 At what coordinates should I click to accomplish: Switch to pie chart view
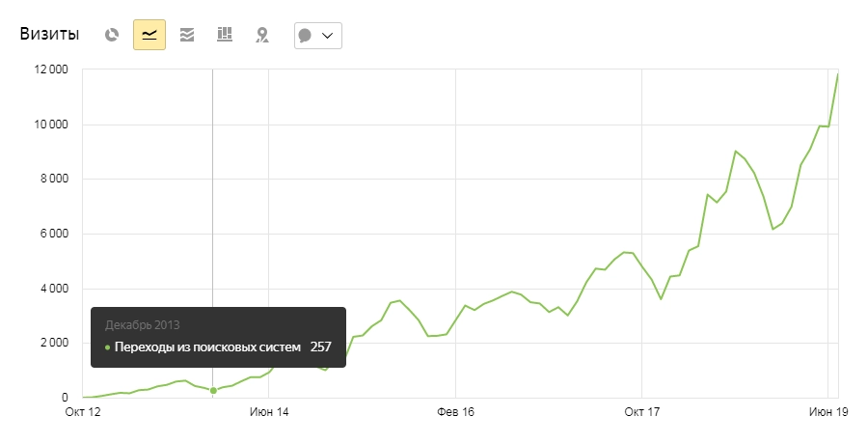112,35
